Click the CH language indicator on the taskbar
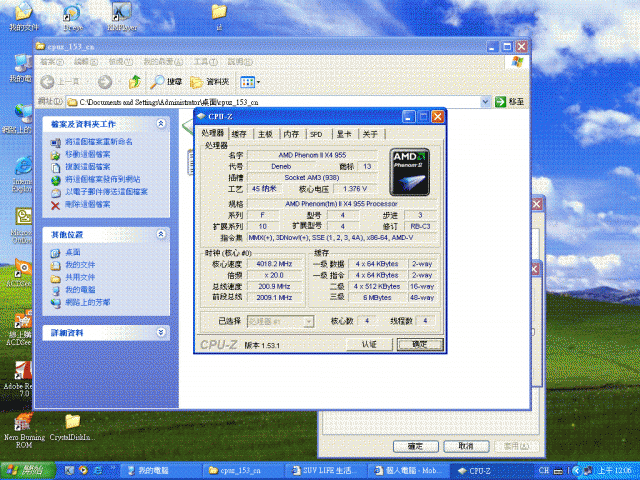Image resolution: width=640 pixels, height=480 pixels. 544,471
